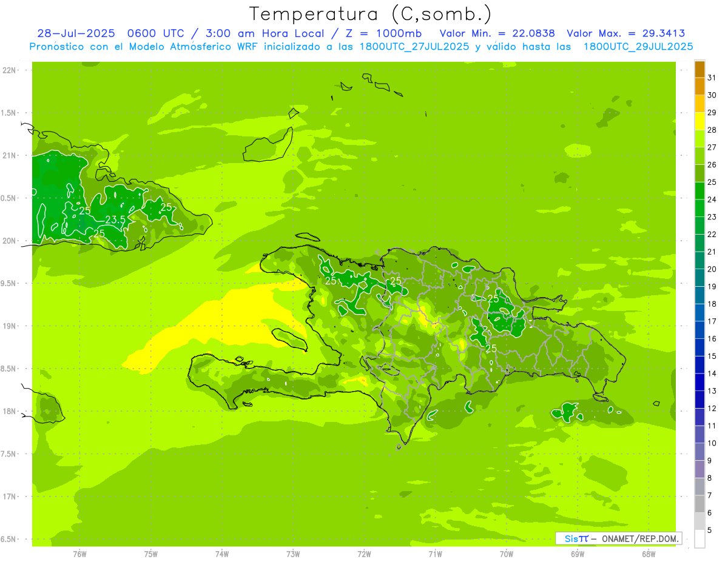Screen dimensions: 728x562
Task: Click the "68W" longitude axis label
Action: pos(649,554)
